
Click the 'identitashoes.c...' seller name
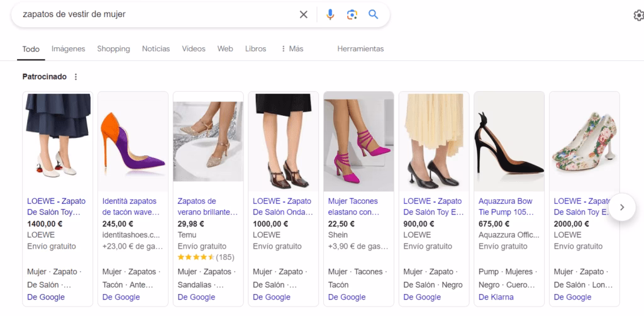[x=132, y=235]
